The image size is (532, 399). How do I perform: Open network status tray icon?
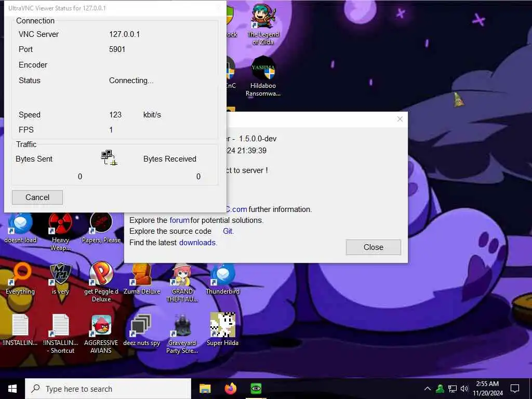tap(453, 389)
